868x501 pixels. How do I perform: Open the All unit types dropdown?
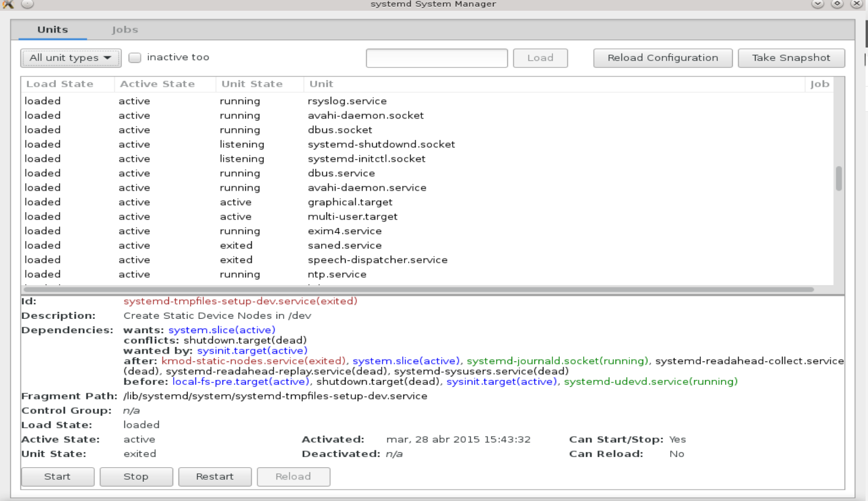(71, 58)
